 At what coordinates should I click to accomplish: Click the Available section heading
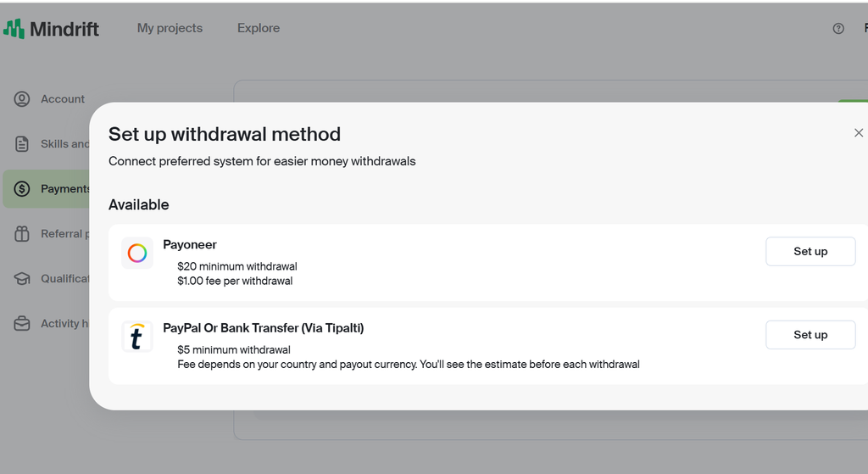[x=139, y=205]
